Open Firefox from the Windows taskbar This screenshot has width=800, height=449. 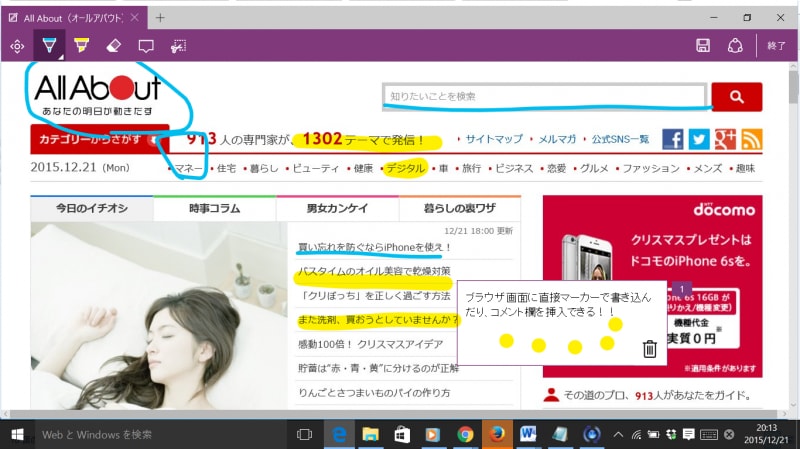pyautogui.click(x=497, y=434)
